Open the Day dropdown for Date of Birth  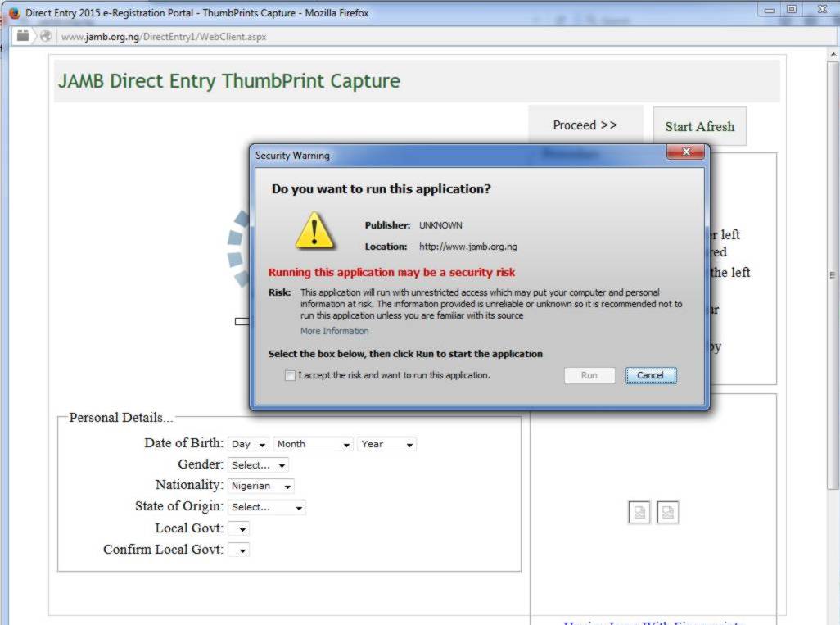pyautogui.click(x=248, y=444)
